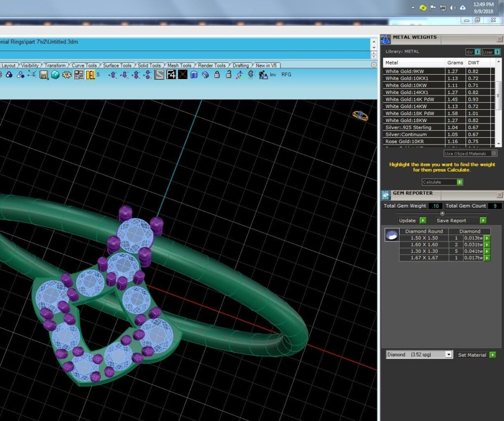Click the Inv toolbar button
The height and width of the screenshot is (421, 504).
point(273,74)
